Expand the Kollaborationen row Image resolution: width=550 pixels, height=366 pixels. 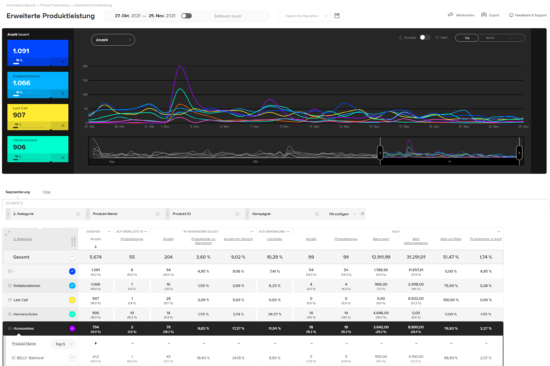[10, 286]
